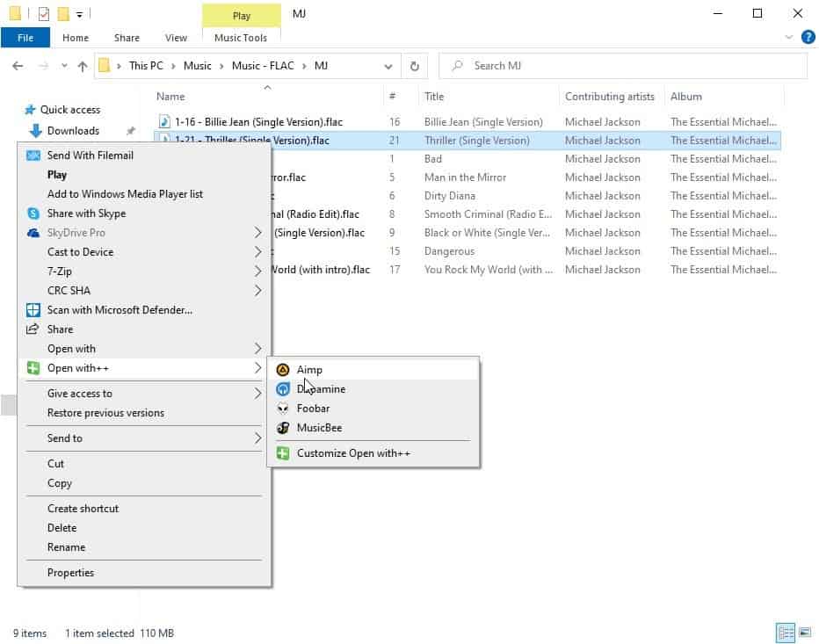This screenshot has height=644, width=819.
Task: Switch to details view layout icon
Action: (786, 633)
